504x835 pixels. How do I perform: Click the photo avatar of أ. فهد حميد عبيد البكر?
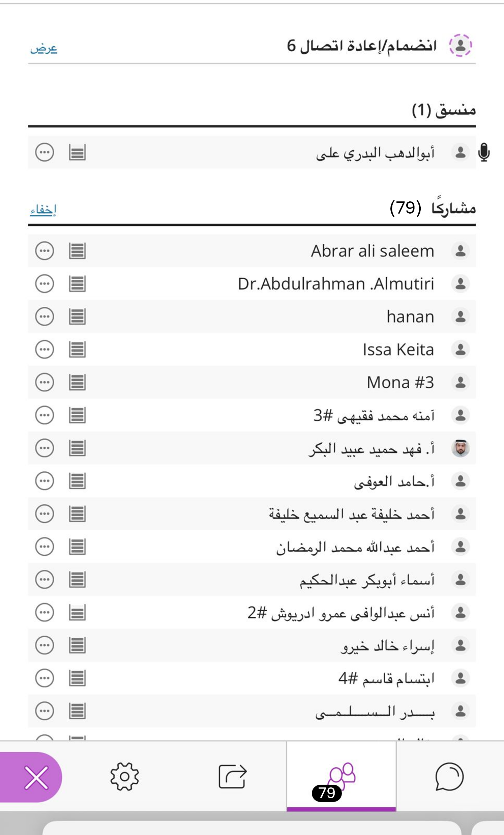pos(460,448)
